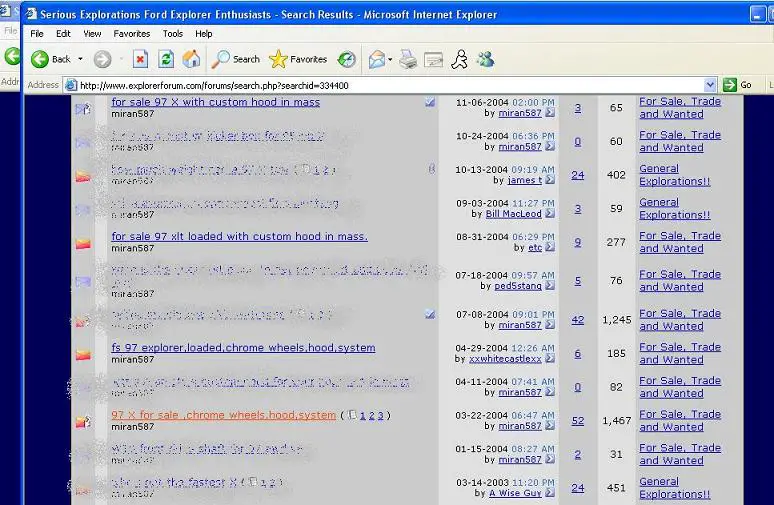This screenshot has width=774, height=505.
Task: Open thread 'for sale 97 xlt loaded with custom hood'
Action: coord(239,236)
